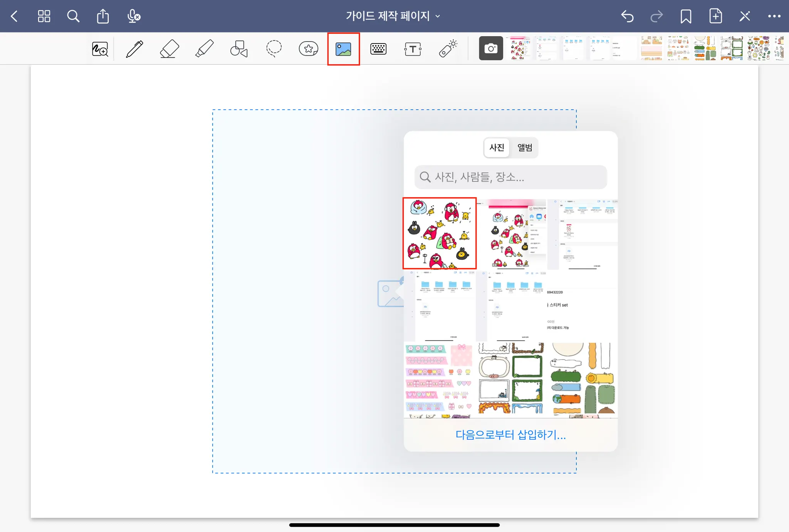
Task: Open the share and export menu
Action: [x=103, y=16]
